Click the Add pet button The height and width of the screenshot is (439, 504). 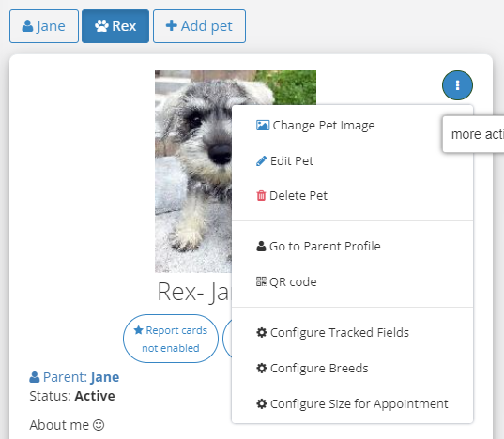click(199, 26)
